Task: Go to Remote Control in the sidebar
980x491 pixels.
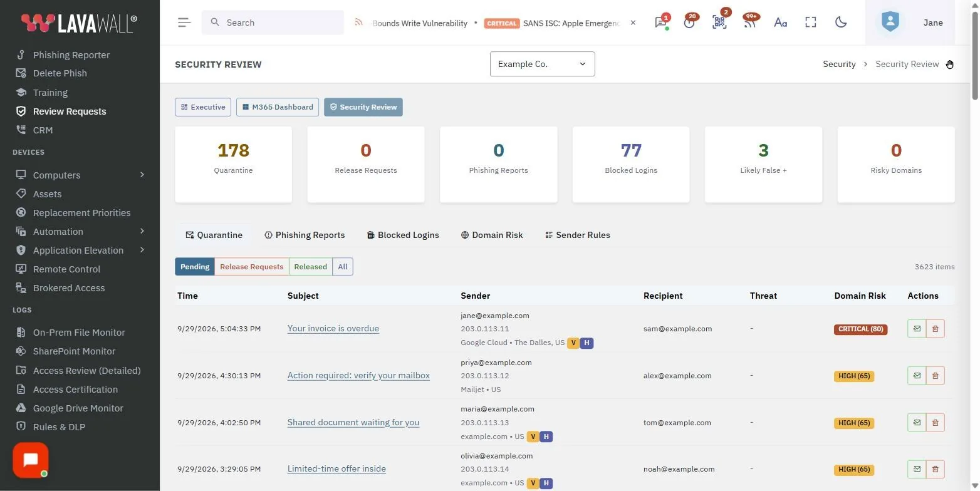Action: point(66,269)
